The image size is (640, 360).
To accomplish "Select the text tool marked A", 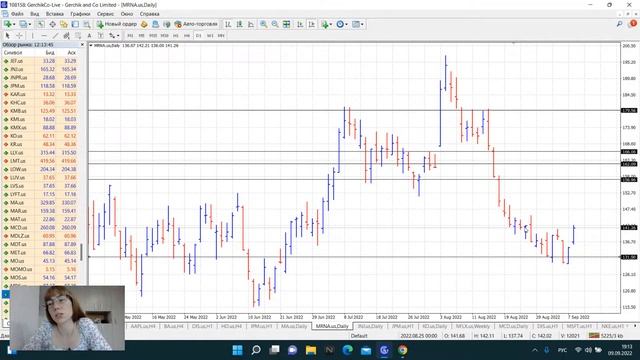I will pos(89,36).
